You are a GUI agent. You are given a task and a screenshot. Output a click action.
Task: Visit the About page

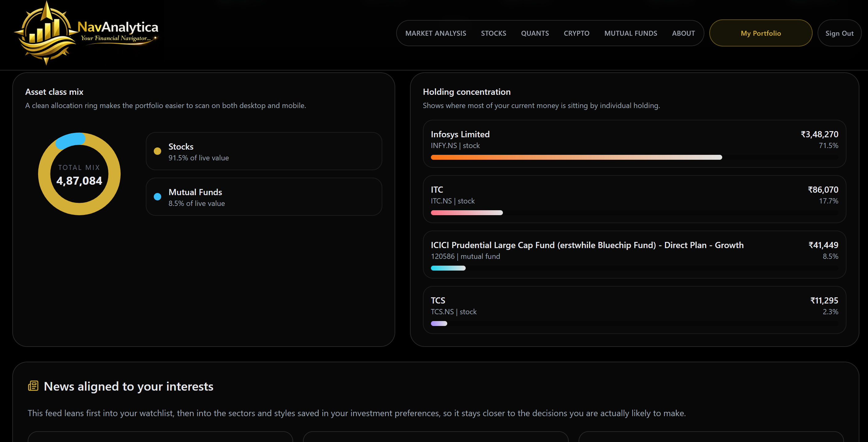coord(683,33)
